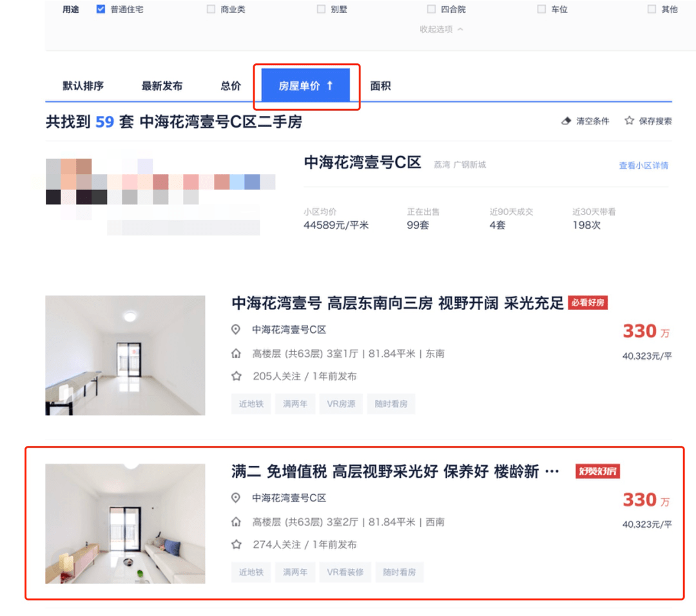This screenshot has width=696, height=616.
Task: Click 荔湾 district link
Action: [x=442, y=165]
